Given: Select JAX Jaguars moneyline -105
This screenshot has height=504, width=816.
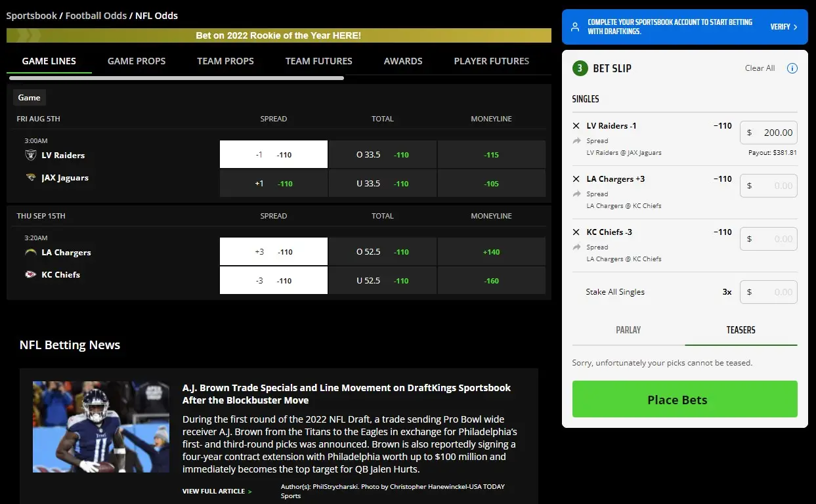Looking at the screenshot, I should pos(492,184).
